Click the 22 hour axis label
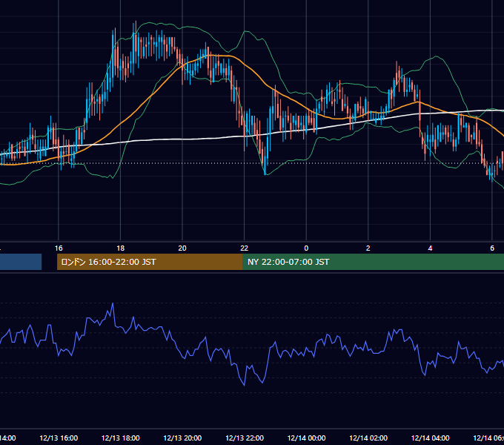Image resolution: width=504 pixels, height=445 pixels. [x=245, y=248]
